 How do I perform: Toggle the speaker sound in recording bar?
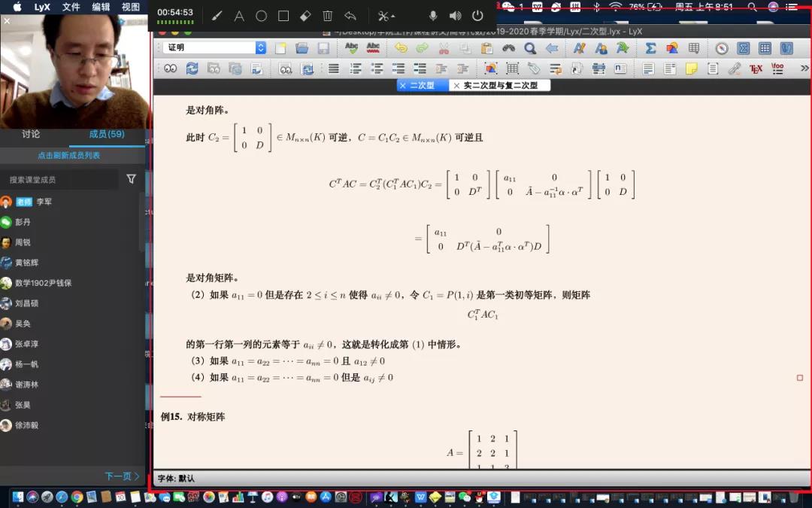pos(455,16)
